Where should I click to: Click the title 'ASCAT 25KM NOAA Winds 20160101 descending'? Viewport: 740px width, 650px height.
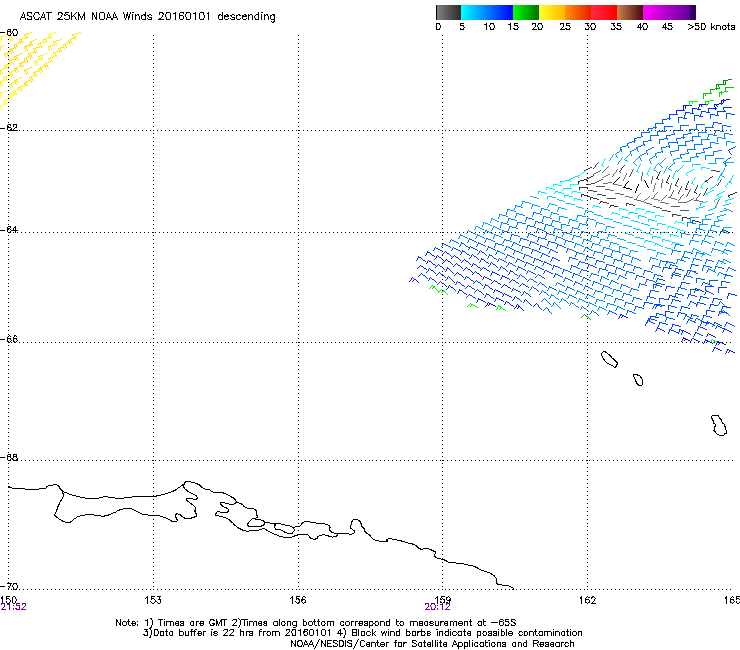coord(147,16)
